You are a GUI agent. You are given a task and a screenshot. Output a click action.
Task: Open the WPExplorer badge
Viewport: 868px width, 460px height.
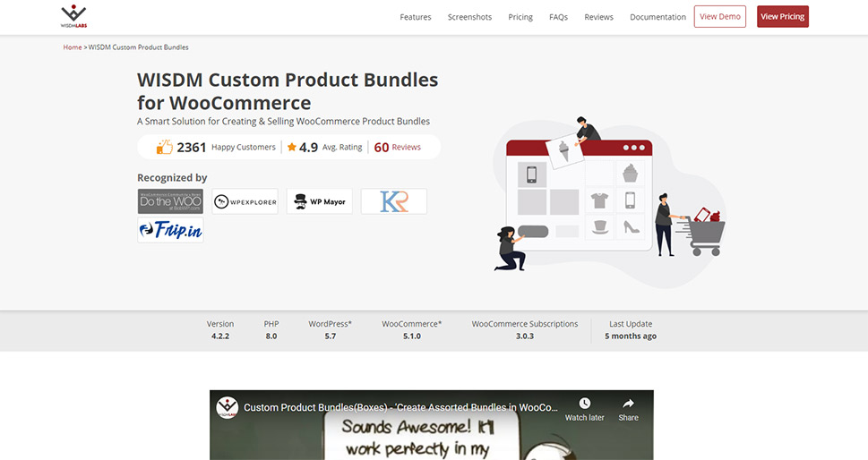click(x=245, y=201)
